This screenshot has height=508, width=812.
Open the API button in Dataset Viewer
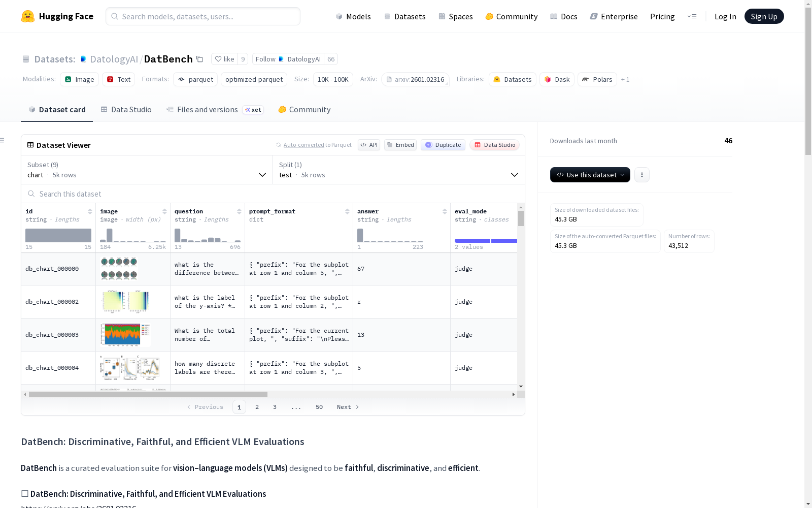pyautogui.click(x=369, y=145)
